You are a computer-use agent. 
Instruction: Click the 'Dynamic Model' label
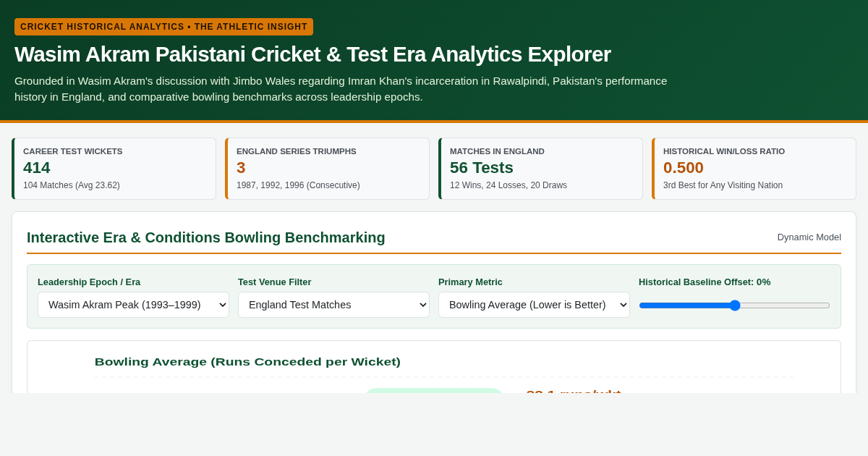tap(809, 237)
